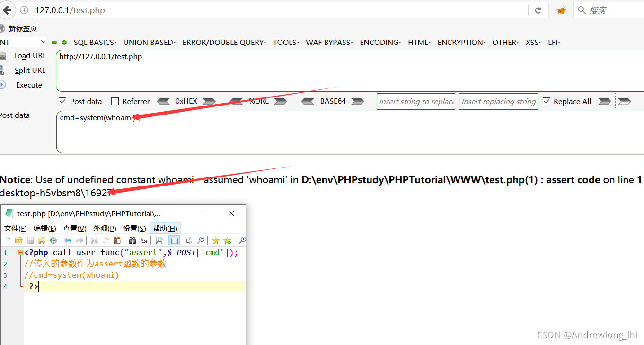Open the HTML dropdown in HackBar
The height and width of the screenshot is (345, 644).
[x=420, y=42]
